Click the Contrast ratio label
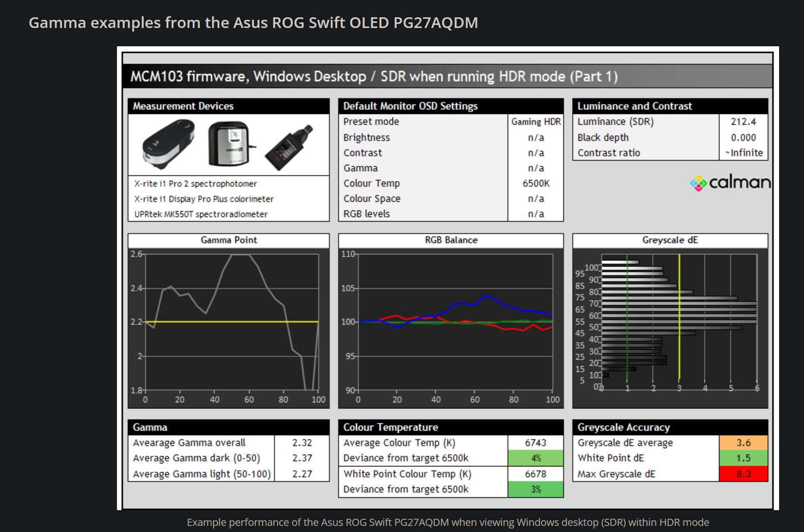This screenshot has height=532, width=804. 609,153
